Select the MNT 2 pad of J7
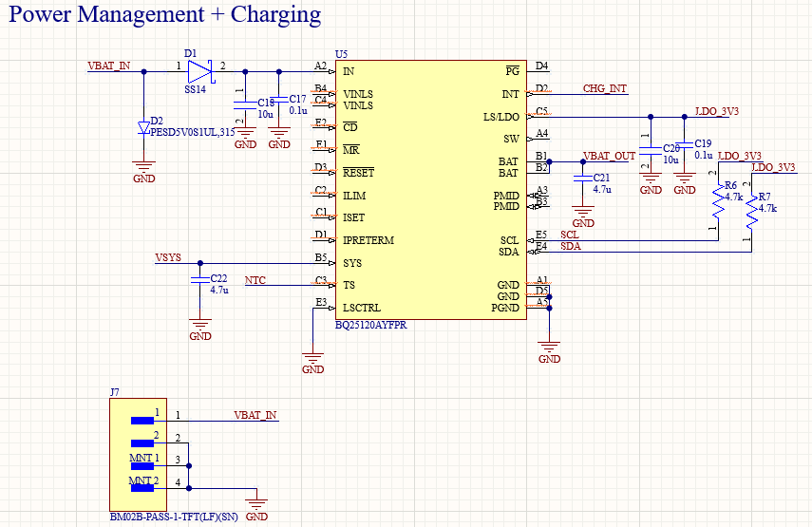The image size is (812, 527). click(x=142, y=488)
